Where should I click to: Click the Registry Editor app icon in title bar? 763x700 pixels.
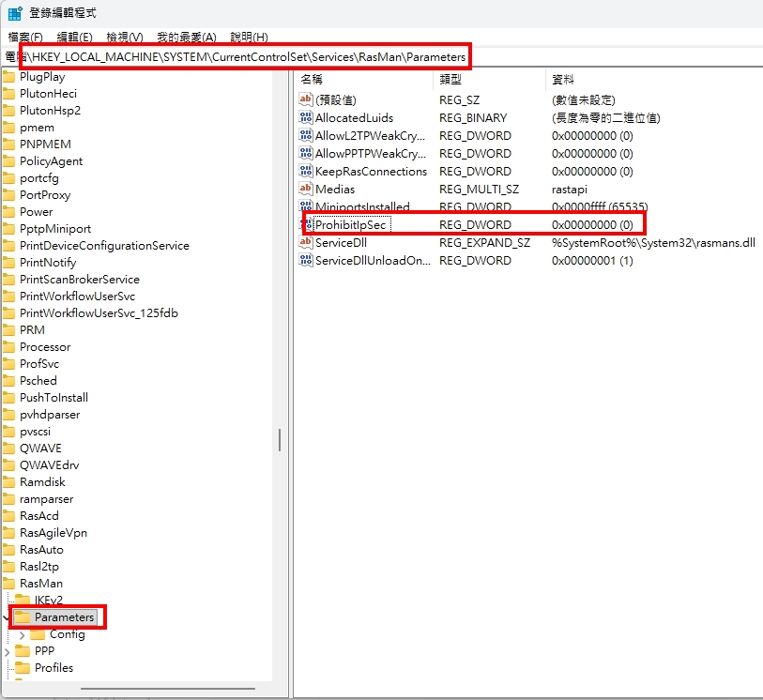pyautogui.click(x=16, y=13)
